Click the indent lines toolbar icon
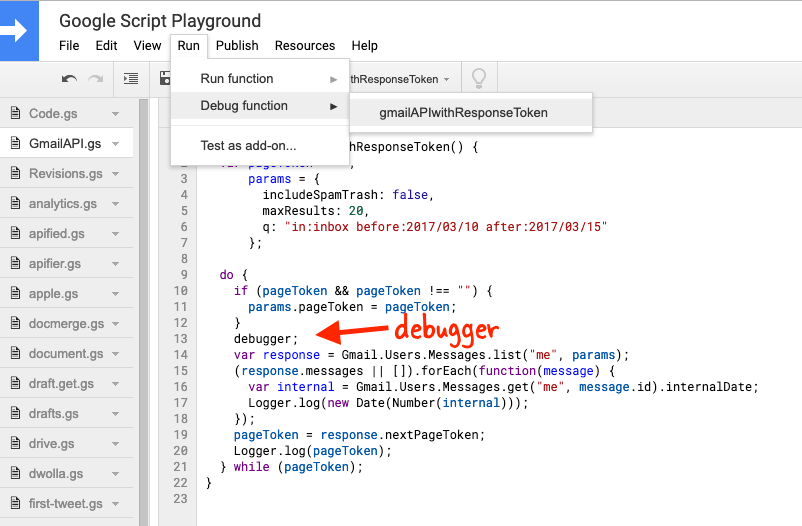Image resolution: width=802 pixels, height=526 pixels. click(131, 78)
